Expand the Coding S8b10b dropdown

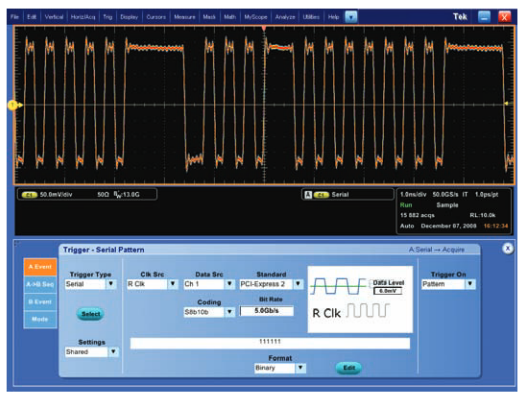(x=229, y=312)
